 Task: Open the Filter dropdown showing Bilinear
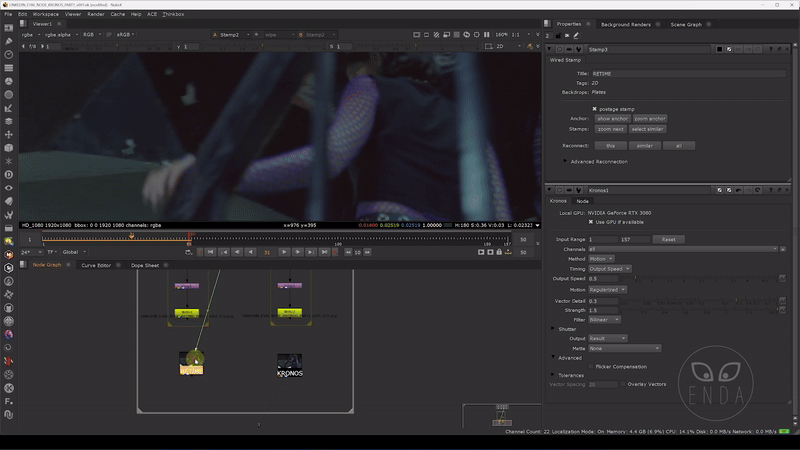604,320
